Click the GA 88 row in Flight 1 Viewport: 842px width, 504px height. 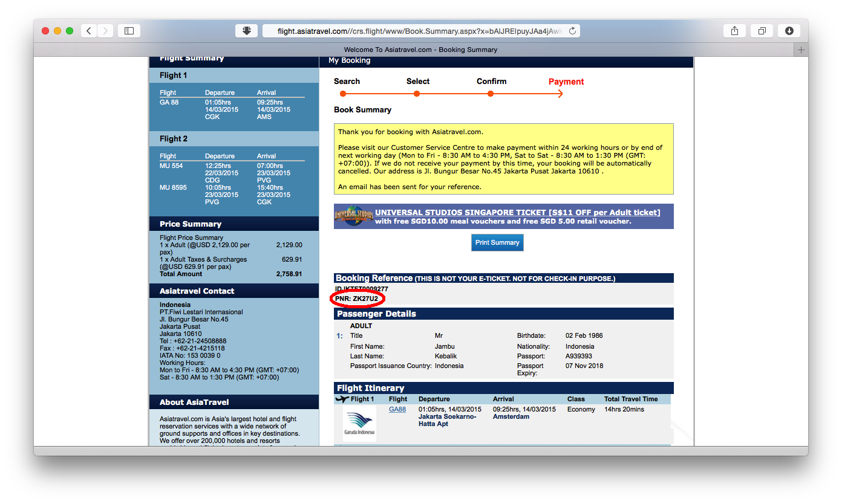coord(232,109)
